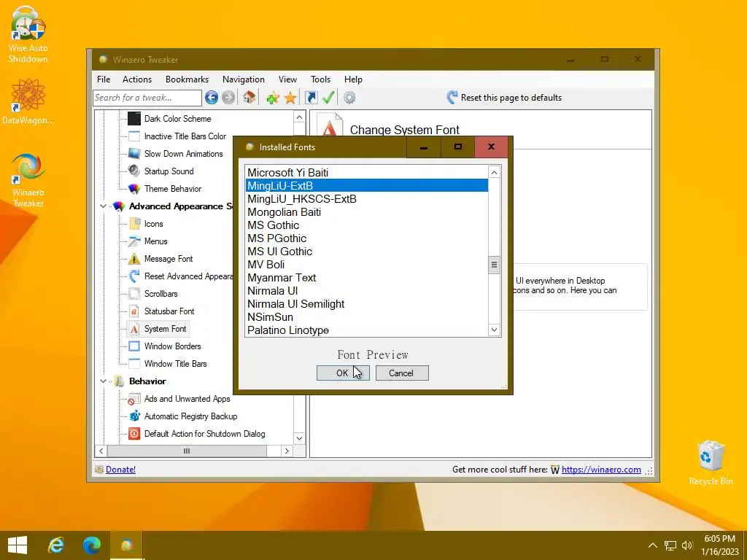Click tree horizontal scroll left arrow
Screen dimensions: 747x560
[101, 451]
